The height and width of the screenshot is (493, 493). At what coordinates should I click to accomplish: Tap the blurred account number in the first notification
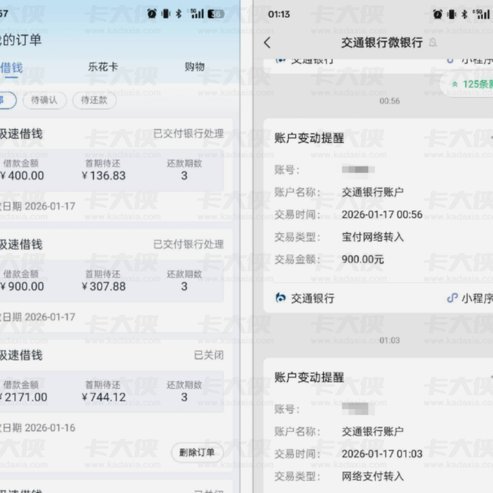coord(358,170)
